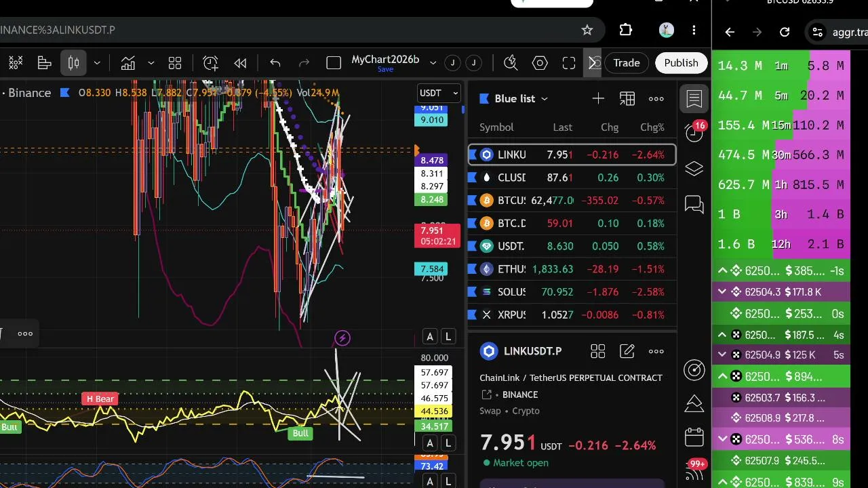Click the lightning bolt event marker
Screen dimensions: 868x488
342,338
